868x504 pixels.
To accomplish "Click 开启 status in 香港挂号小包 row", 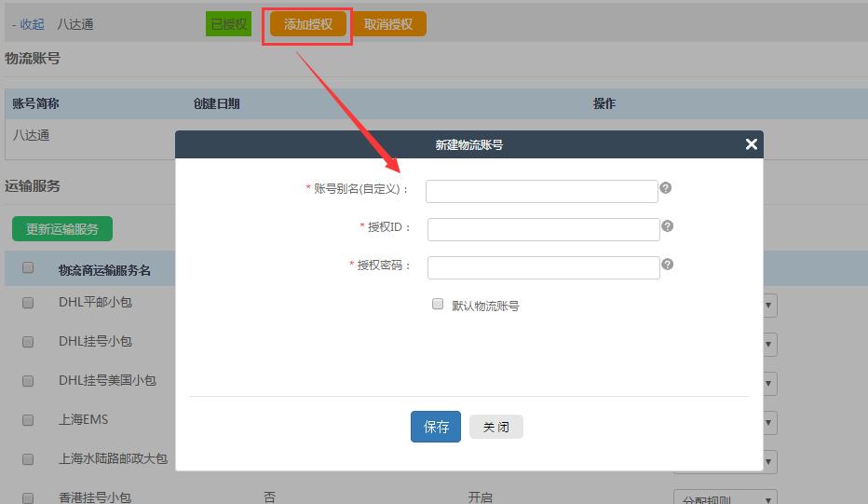I will coord(480,497).
